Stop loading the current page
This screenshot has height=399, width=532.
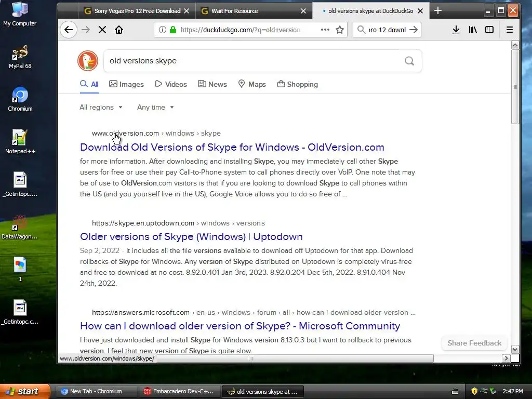click(102, 30)
